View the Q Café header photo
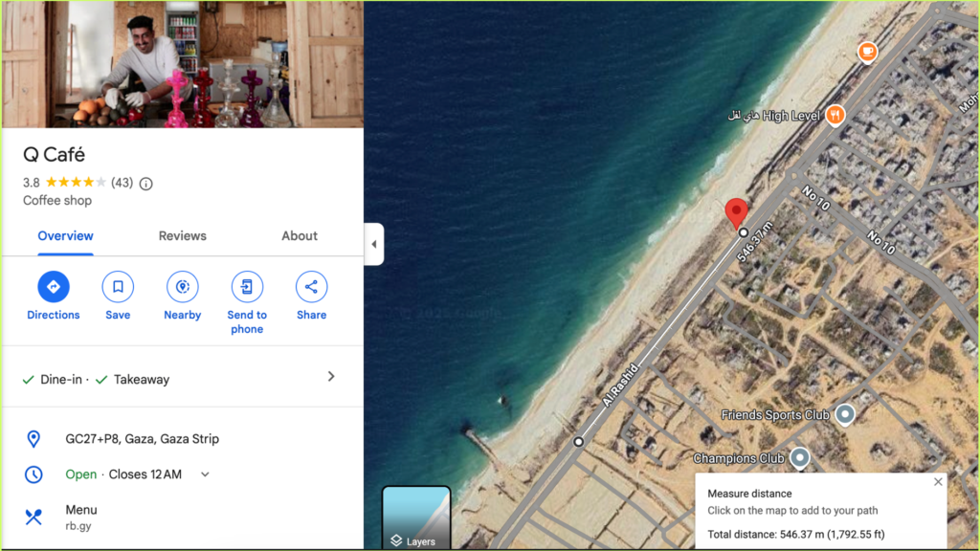The image size is (980, 551). pos(183,64)
